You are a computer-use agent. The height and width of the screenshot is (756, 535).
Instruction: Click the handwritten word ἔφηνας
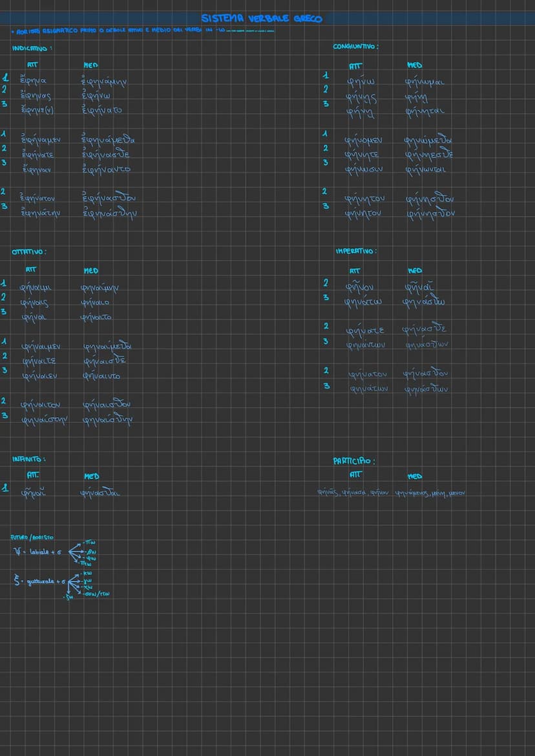coord(35,96)
